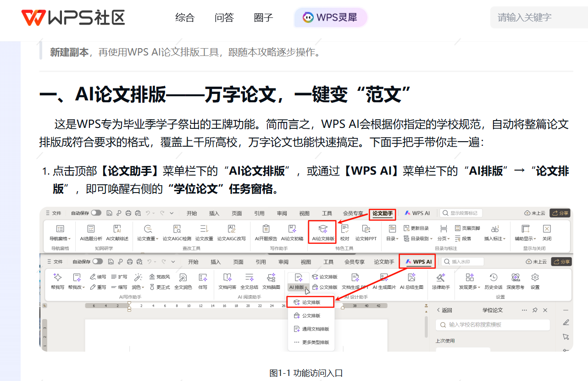The height and width of the screenshot is (381, 588).
Task: Click the 校对 proofreading icon
Action: point(345,228)
